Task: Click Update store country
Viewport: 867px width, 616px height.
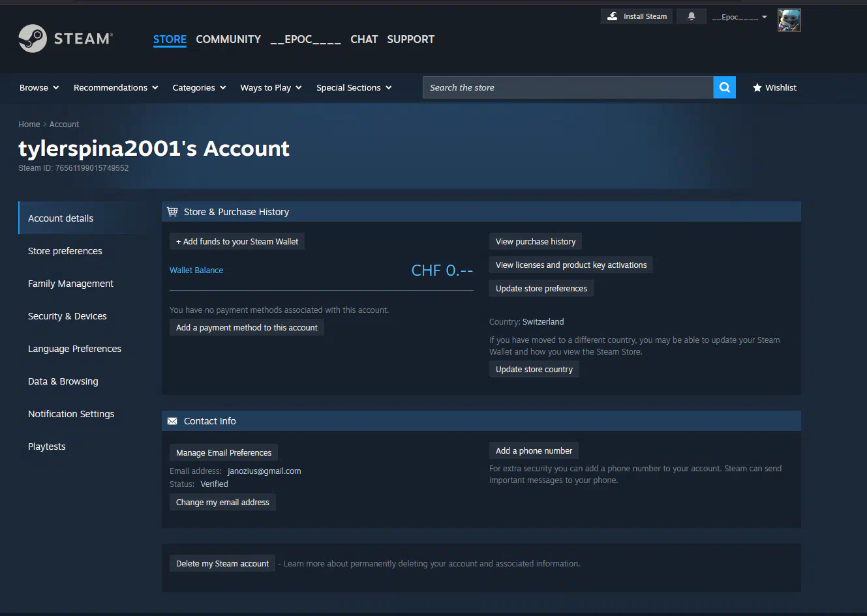Action: (534, 369)
